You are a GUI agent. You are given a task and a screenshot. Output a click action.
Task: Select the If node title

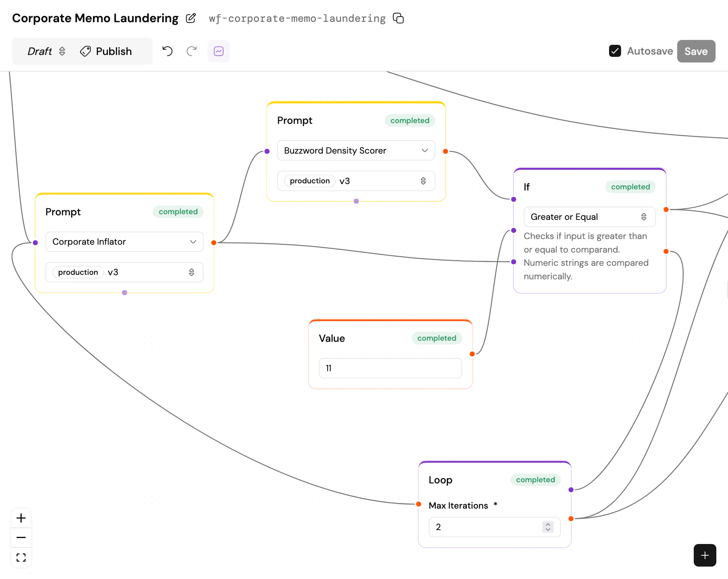pos(527,187)
